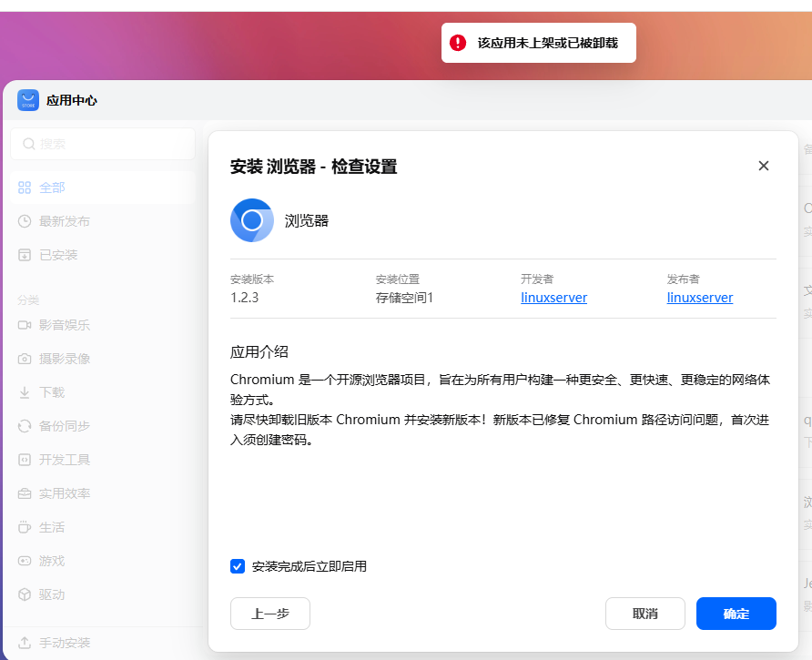The height and width of the screenshot is (660, 812).
Task: Select 摄影录像 camera icon
Action: click(x=25, y=359)
